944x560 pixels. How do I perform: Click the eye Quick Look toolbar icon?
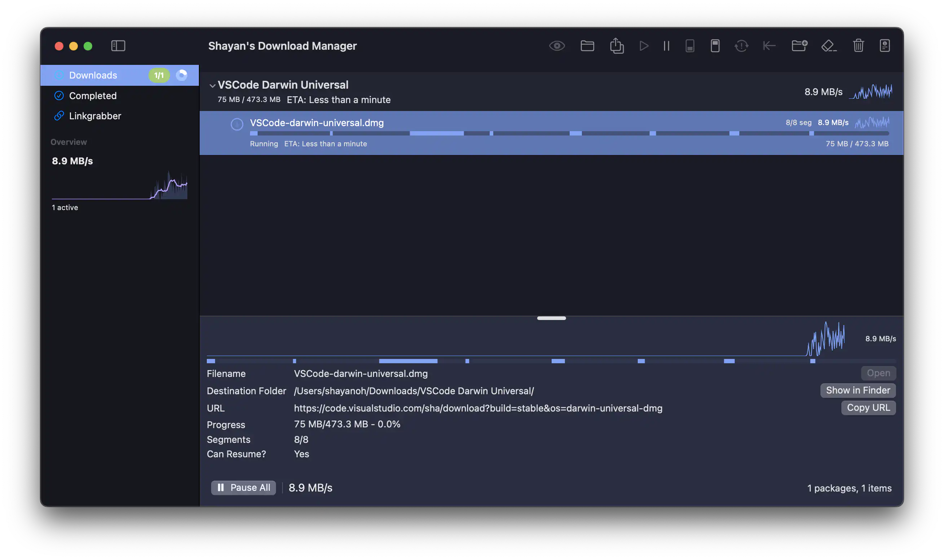point(557,46)
